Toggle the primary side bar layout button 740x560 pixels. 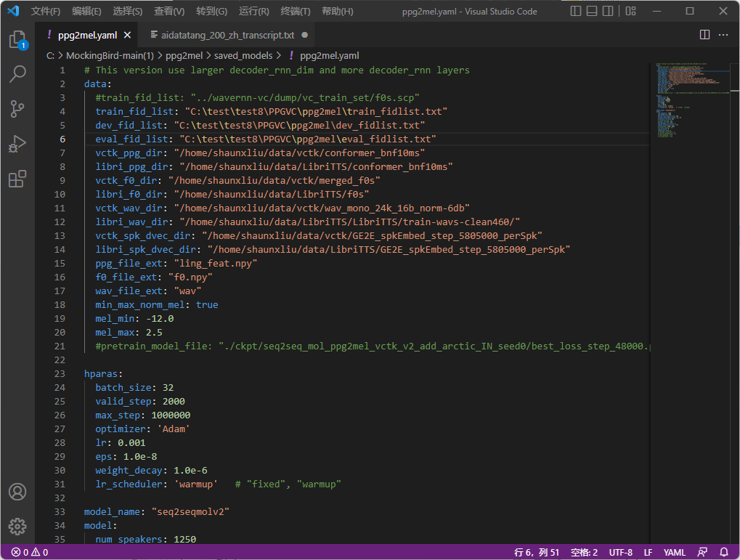pyautogui.click(x=576, y=11)
